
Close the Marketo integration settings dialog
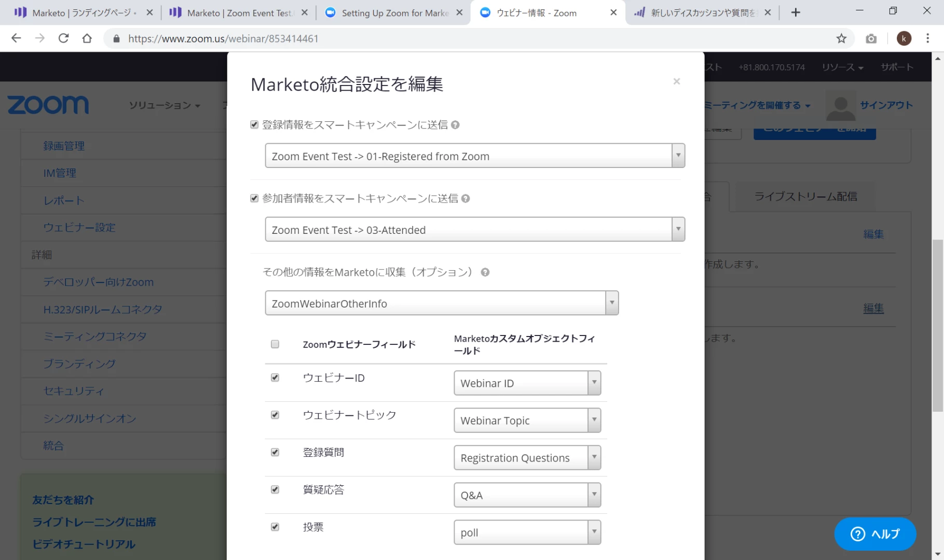[x=676, y=81]
